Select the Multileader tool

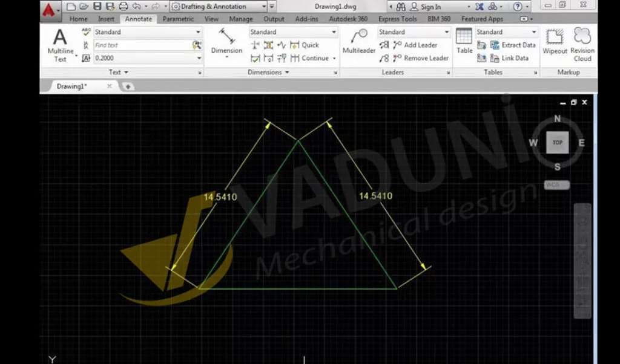click(358, 42)
